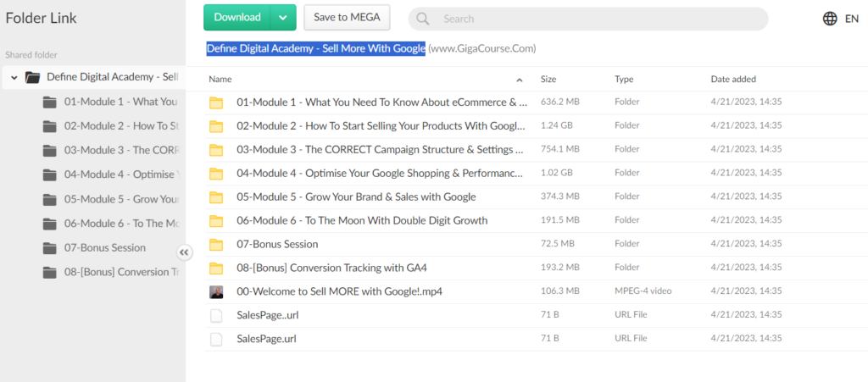Click the folder icon for 01-Module 1 row

216,102
